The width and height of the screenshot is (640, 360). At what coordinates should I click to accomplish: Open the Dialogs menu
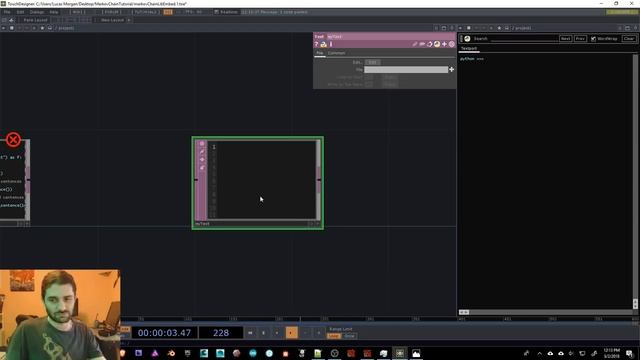point(37,12)
